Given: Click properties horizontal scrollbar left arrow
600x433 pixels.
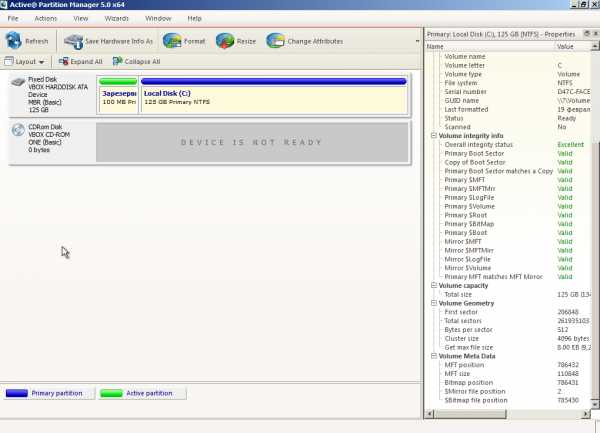Looking at the screenshot, I should (429, 414).
